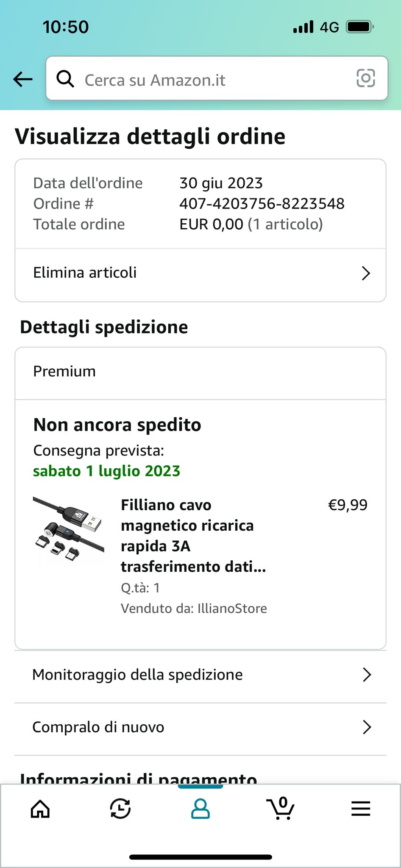Tap the battery status icon
This screenshot has height=868, width=401.
pos(359,27)
